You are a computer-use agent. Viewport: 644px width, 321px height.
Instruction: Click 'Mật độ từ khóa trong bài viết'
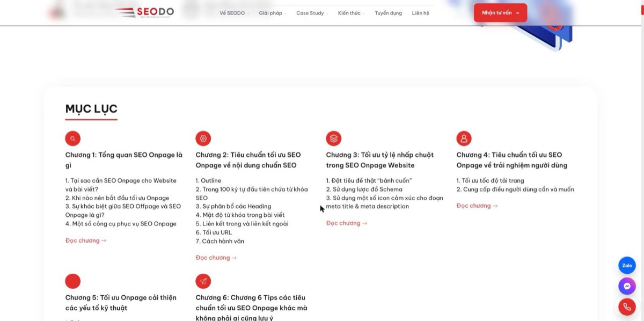240,215
